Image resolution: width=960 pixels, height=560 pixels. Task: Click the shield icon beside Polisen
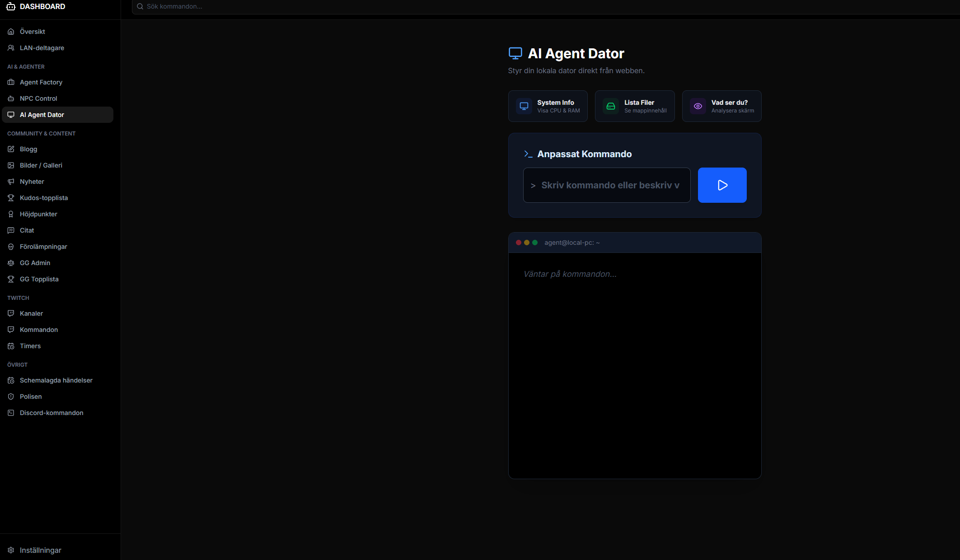click(11, 397)
